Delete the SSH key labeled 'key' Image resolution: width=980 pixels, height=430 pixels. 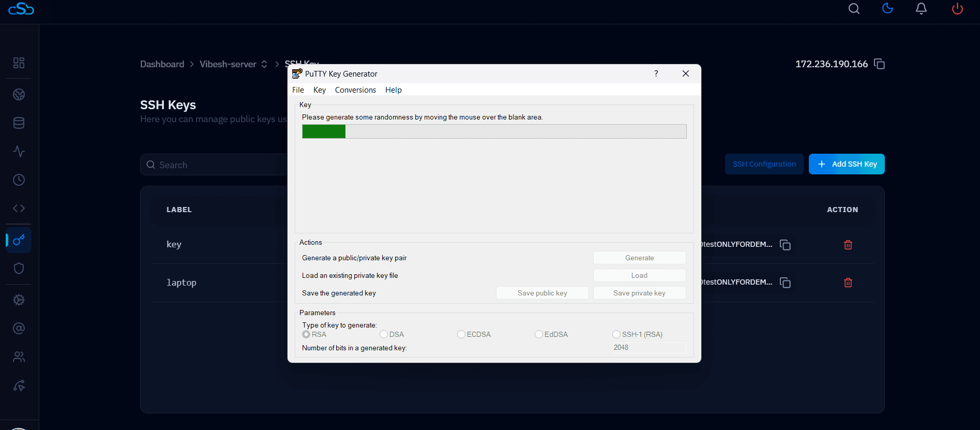848,245
